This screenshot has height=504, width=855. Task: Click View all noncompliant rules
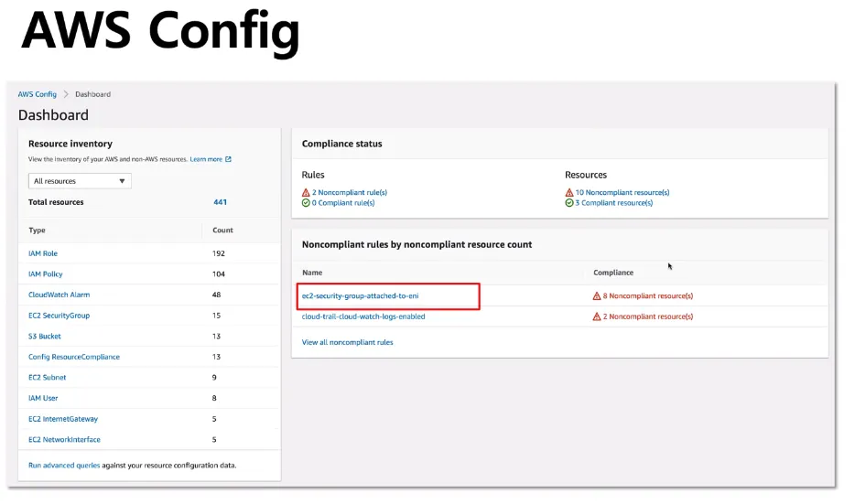coord(347,342)
